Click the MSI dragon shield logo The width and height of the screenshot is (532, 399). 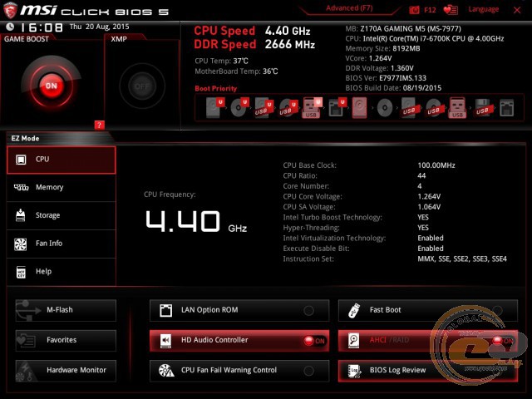10,10
